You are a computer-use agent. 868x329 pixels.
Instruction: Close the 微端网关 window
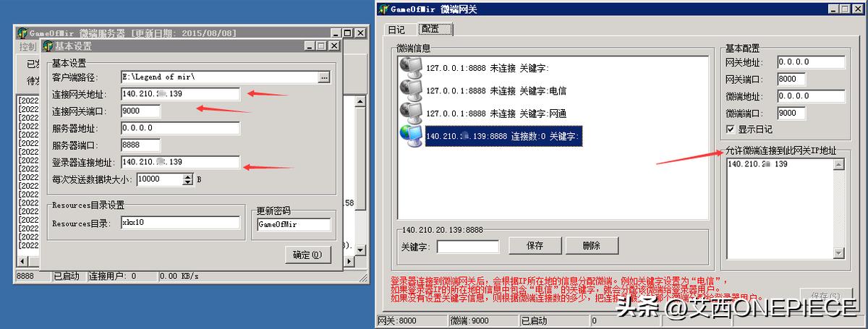(858, 9)
